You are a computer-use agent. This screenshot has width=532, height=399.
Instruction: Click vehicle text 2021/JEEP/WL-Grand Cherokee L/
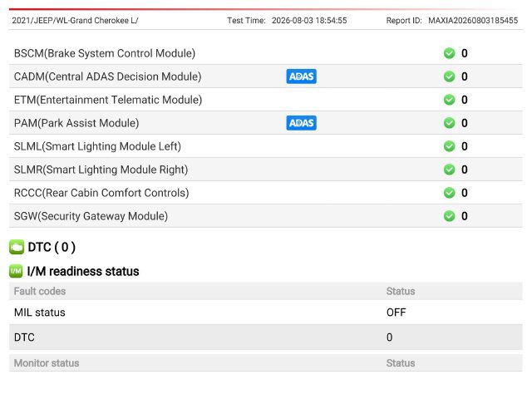coord(75,20)
